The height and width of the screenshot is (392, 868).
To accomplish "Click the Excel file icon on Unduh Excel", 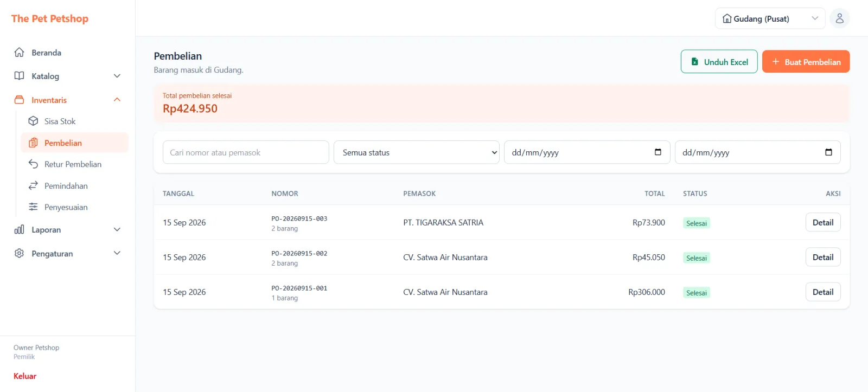I will click(695, 62).
